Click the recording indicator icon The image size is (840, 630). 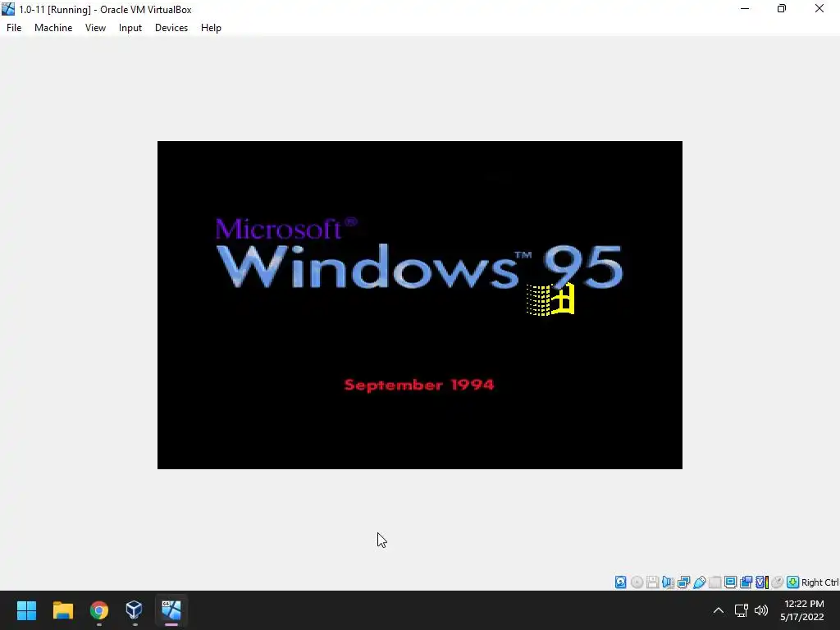click(x=746, y=582)
